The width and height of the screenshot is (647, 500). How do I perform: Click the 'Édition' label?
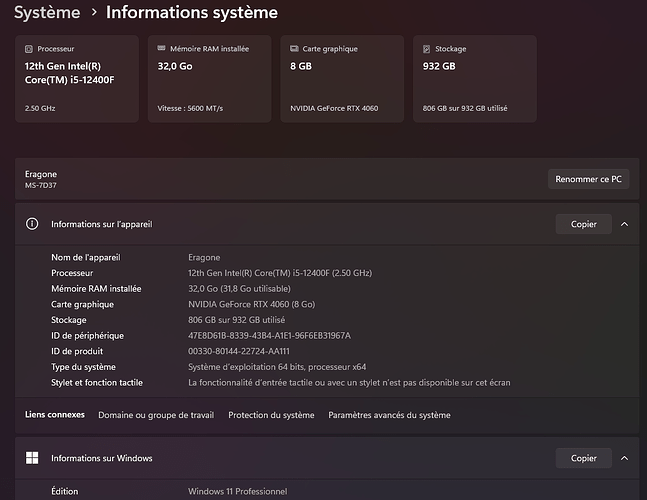[65, 491]
